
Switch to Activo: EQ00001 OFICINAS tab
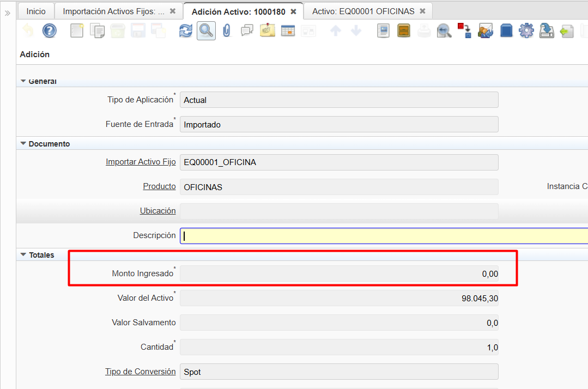363,11
